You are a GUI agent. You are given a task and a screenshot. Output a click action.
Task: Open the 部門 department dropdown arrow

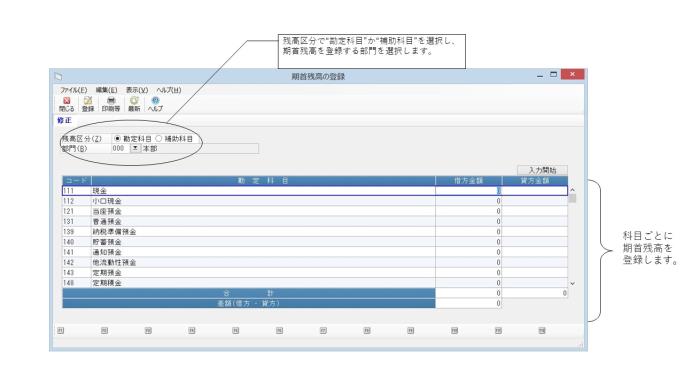coord(135,148)
